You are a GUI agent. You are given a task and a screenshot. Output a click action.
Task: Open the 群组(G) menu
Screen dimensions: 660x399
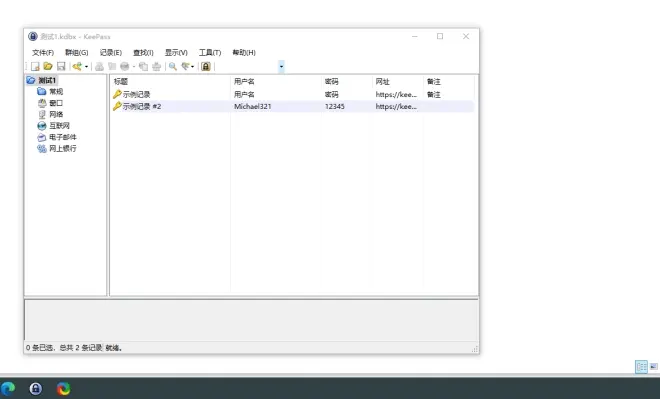pyautogui.click(x=77, y=53)
